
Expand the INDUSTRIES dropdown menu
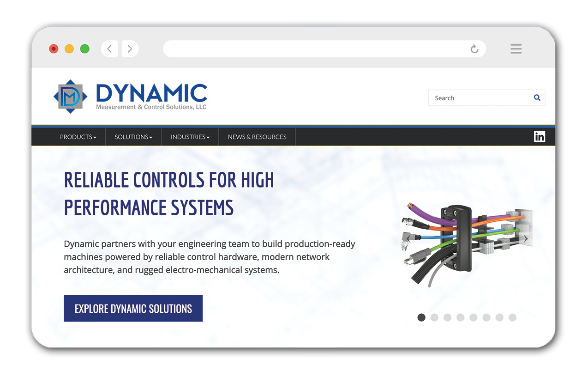[190, 137]
